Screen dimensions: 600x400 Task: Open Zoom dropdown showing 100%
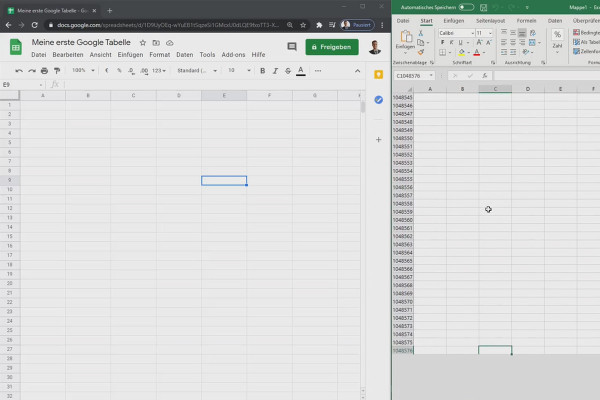pos(83,71)
